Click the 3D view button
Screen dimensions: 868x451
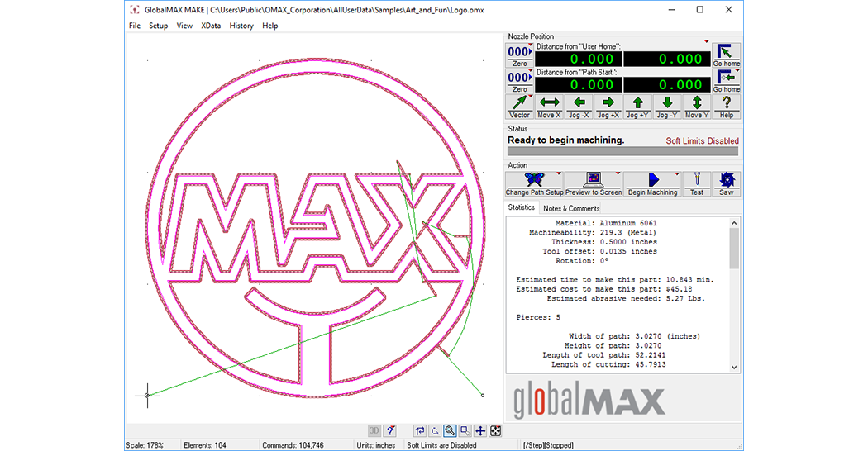click(x=374, y=430)
